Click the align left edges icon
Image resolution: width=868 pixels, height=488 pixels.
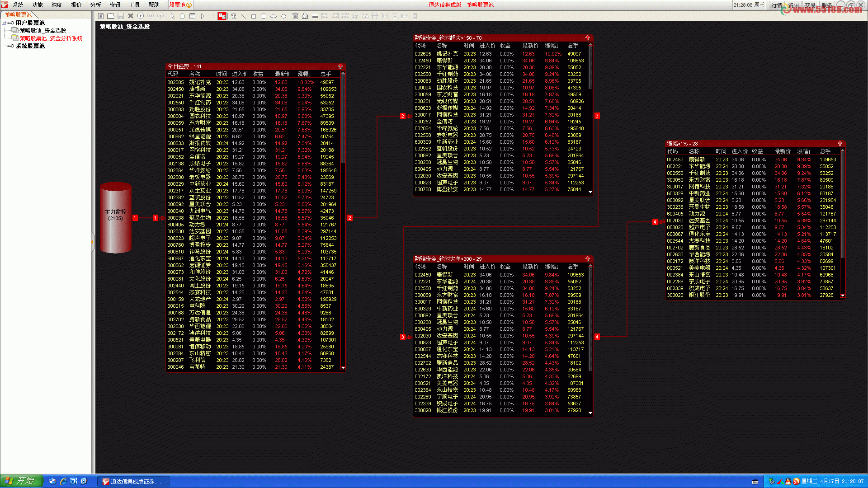pyautogui.click(x=325, y=16)
